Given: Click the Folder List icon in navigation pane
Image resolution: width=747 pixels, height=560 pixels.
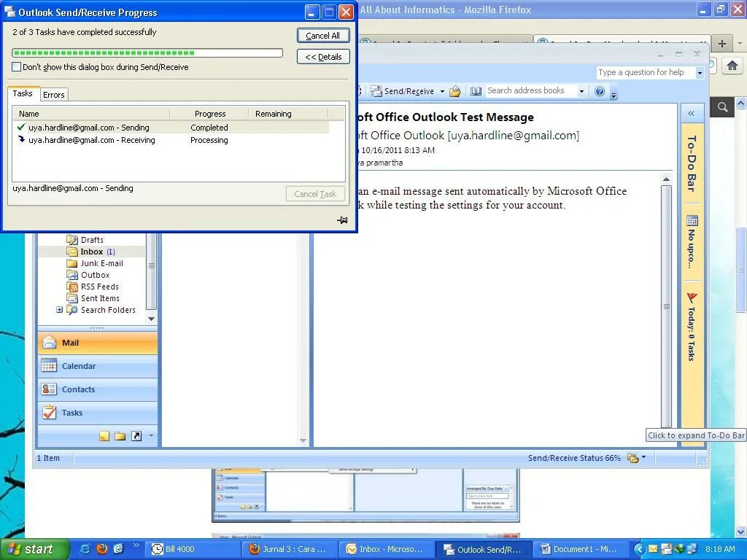Looking at the screenshot, I should coord(120,436).
